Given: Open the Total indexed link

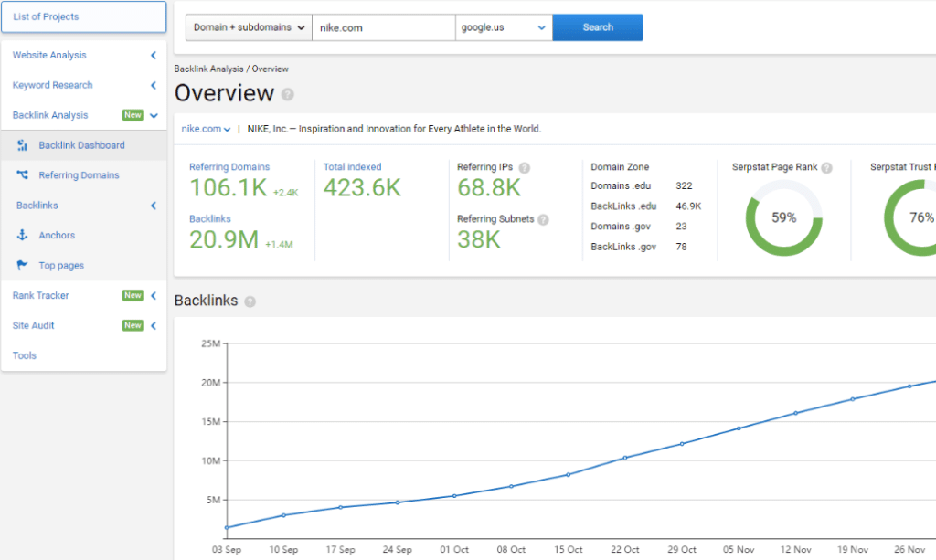Looking at the screenshot, I should pyautogui.click(x=352, y=167).
